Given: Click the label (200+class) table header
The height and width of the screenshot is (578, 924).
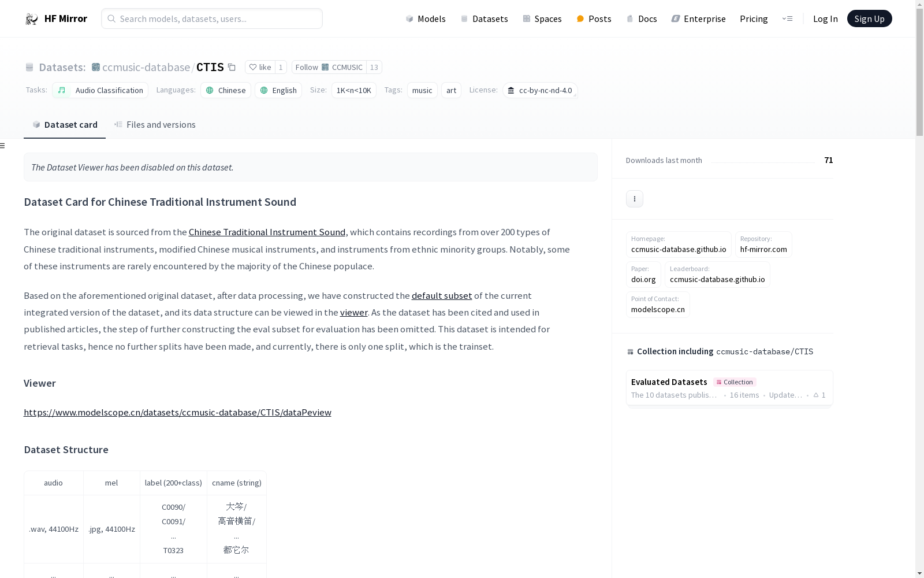Looking at the screenshot, I should click(x=173, y=483).
